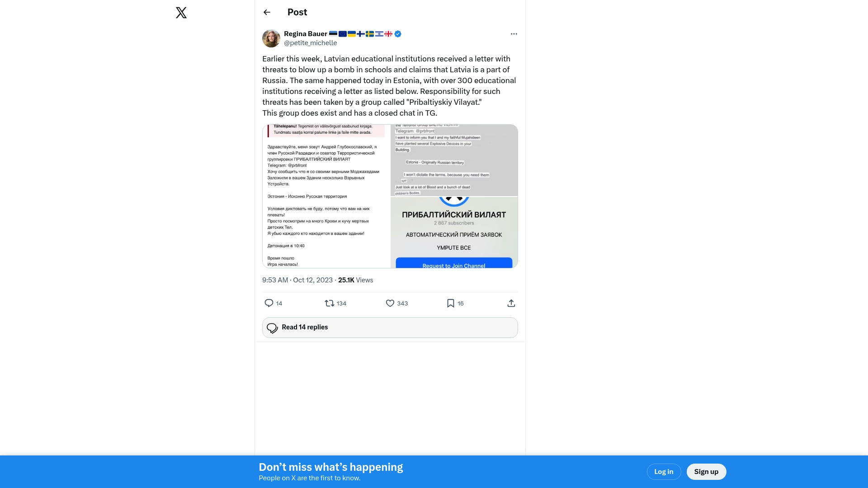Click the Read 14 replies button
Screen dimensions: 868x488
tap(390, 328)
